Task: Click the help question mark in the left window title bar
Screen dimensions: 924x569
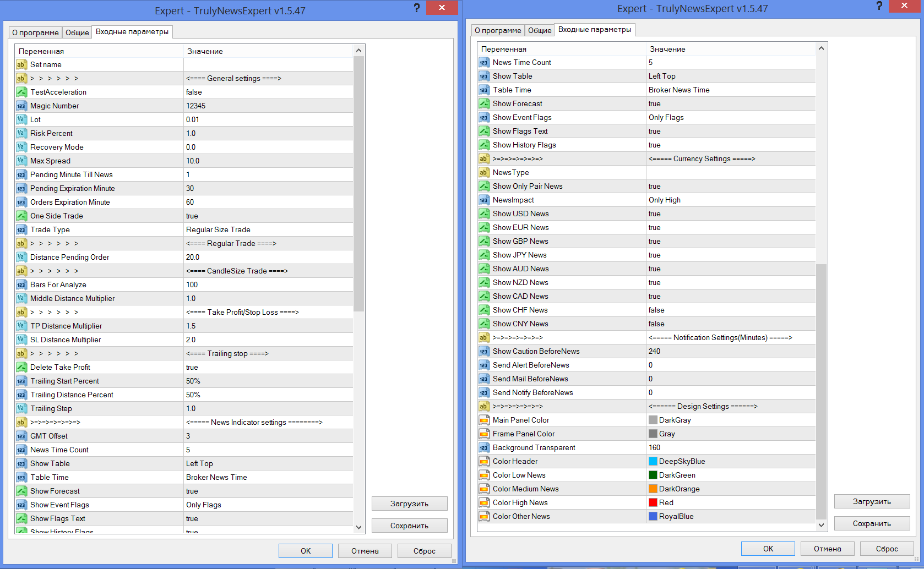Action: [417, 8]
